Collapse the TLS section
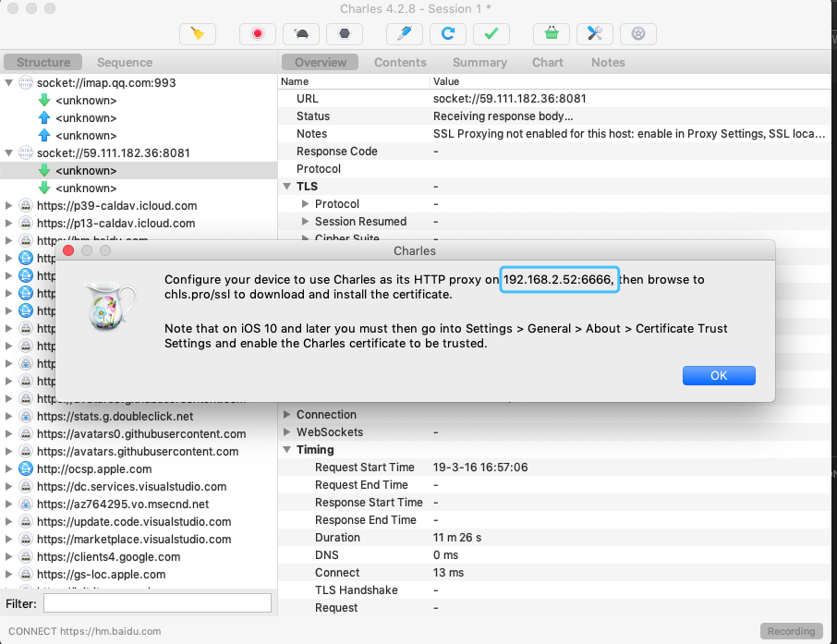The image size is (837, 644). pos(287,187)
